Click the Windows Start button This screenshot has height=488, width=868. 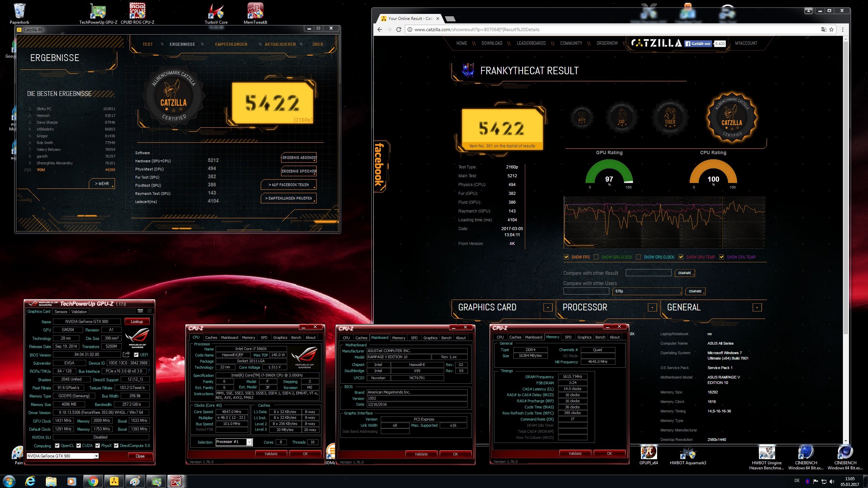point(8,481)
